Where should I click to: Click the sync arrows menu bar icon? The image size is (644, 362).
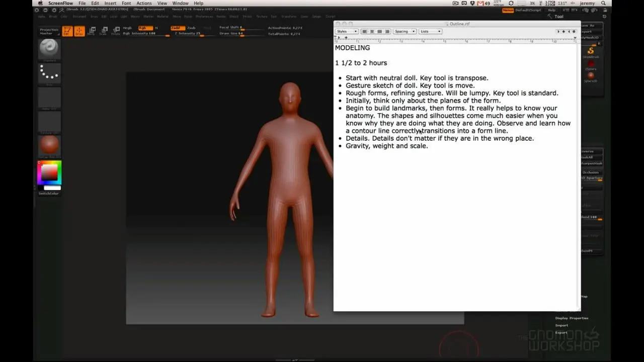point(511,3)
